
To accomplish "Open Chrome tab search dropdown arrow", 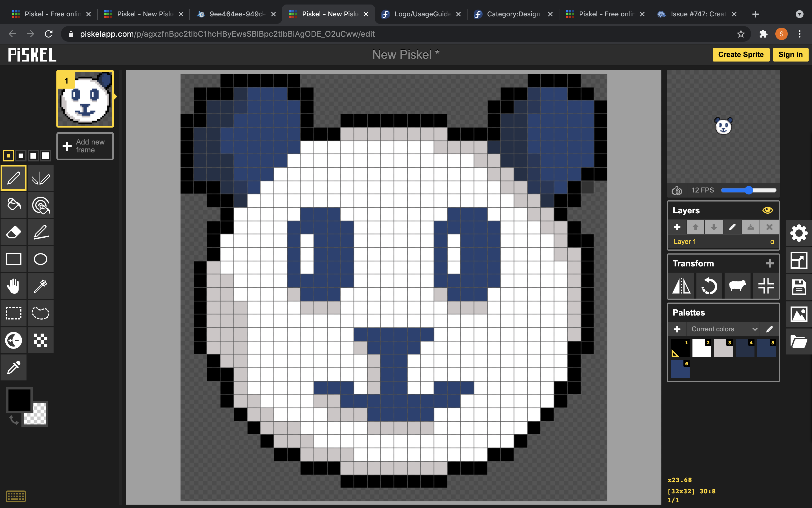I will coord(800,14).
